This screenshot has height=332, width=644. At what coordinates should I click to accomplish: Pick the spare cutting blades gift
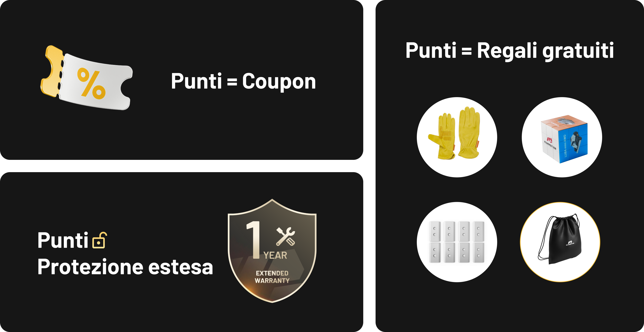pyautogui.click(x=457, y=242)
